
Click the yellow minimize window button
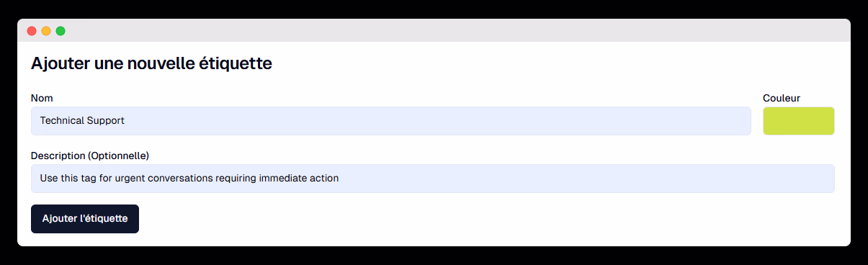pos(46,31)
